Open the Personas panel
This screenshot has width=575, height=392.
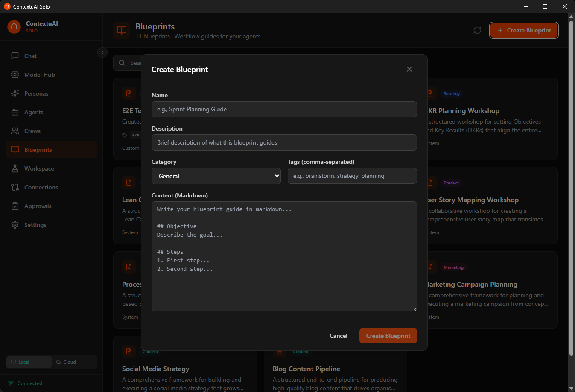pos(35,93)
